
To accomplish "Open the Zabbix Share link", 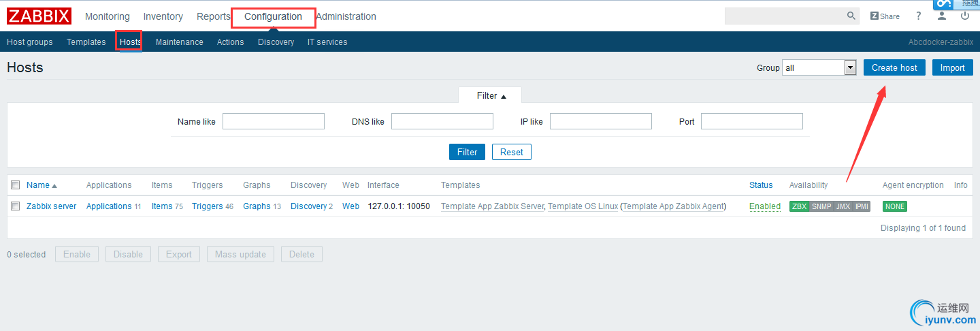I will (x=885, y=16).
